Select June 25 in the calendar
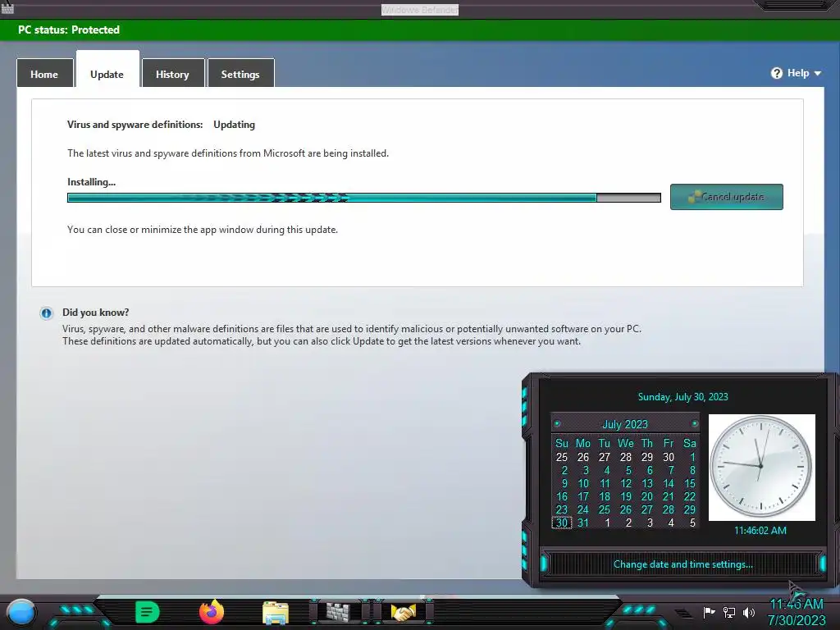The width and height of the screenshot is (840, 630). click(x=561, y=457)
